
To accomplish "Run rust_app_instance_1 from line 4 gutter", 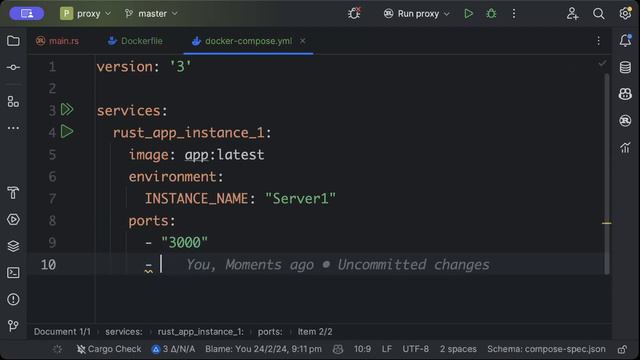I will click(x=67, y=131).
